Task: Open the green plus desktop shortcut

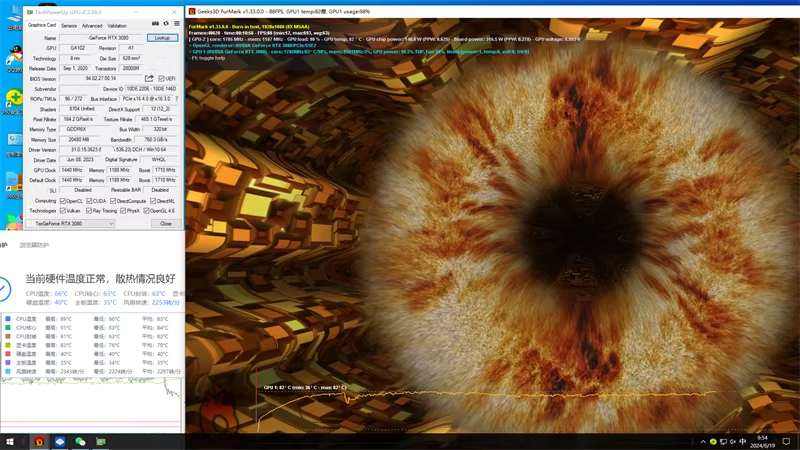Action: pos(14,100)
